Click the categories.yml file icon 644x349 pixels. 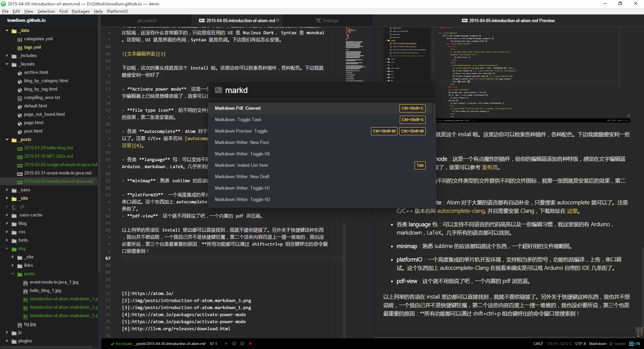coord(20,39)
